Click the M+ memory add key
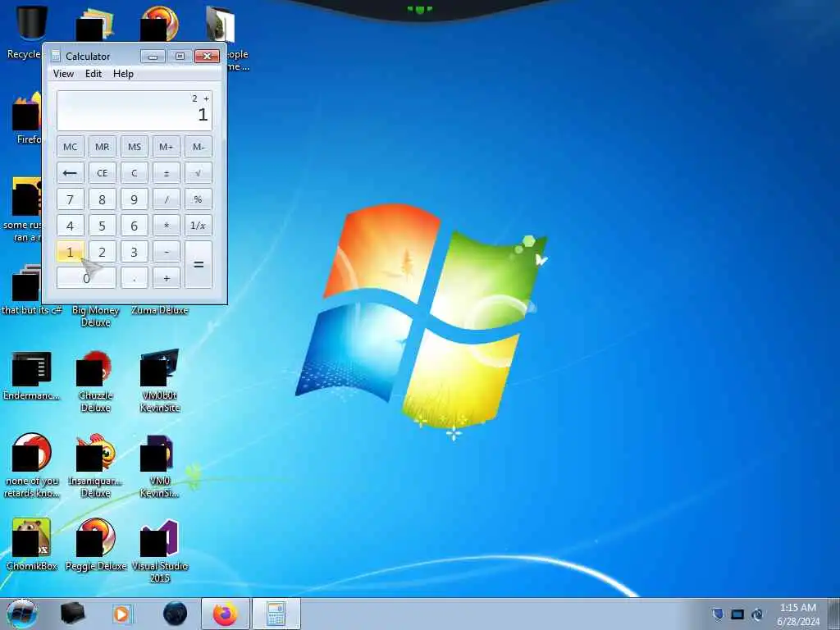The width and height of the screenshot is (840, 630). point(166,147)
